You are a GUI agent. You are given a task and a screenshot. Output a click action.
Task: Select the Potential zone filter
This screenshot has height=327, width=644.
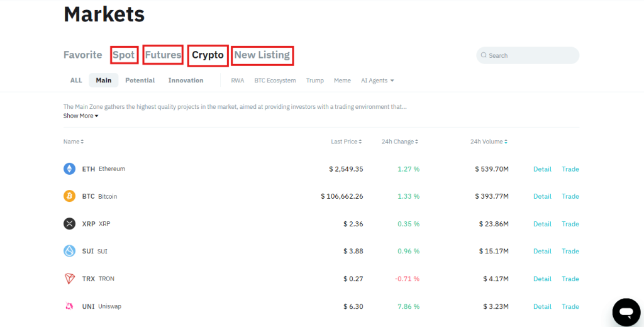pyautogui.click(x=140, y=80)
